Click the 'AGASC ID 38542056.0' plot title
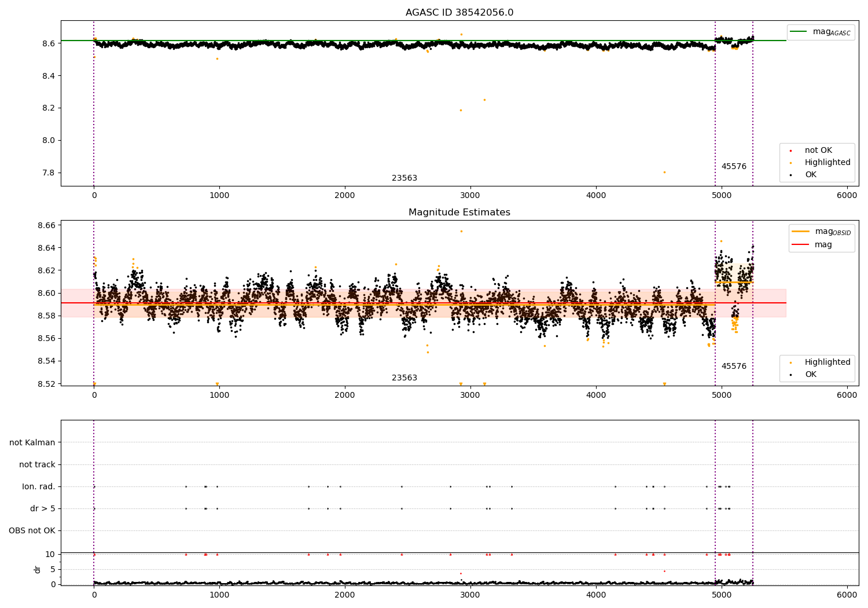This screenshot has height=608, width=868. (459, 13)
